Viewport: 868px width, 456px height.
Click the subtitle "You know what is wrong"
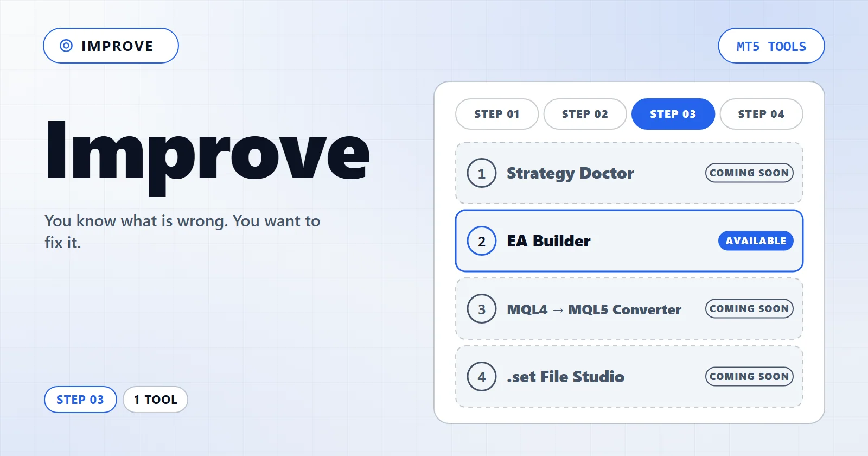pos(182,232)
